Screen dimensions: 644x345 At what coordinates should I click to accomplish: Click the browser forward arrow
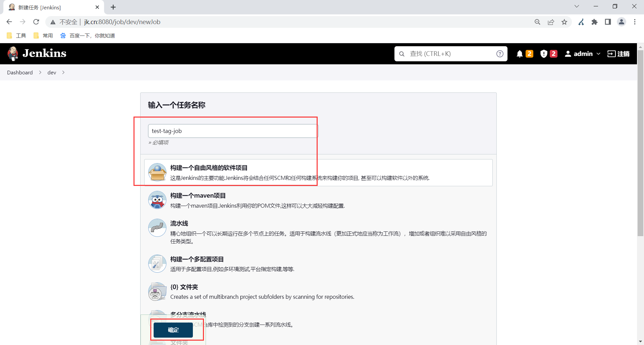[22, 22]
